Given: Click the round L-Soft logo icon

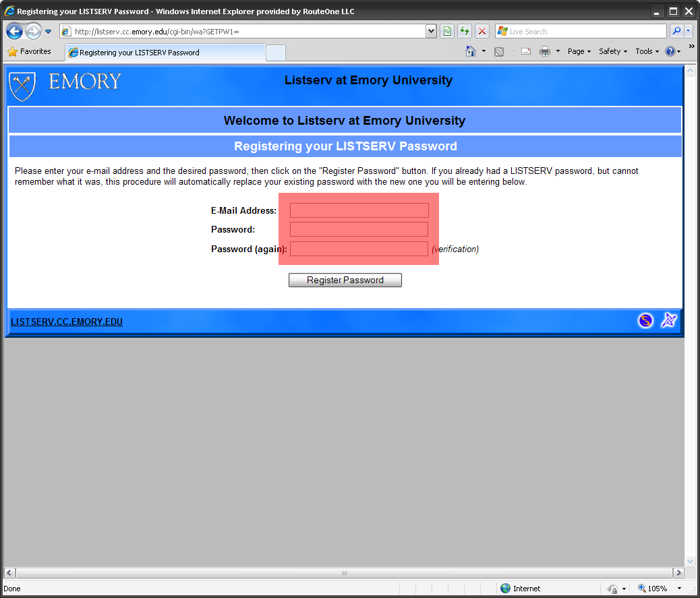Looking at the screenshot, I should (x=645, y=320).
